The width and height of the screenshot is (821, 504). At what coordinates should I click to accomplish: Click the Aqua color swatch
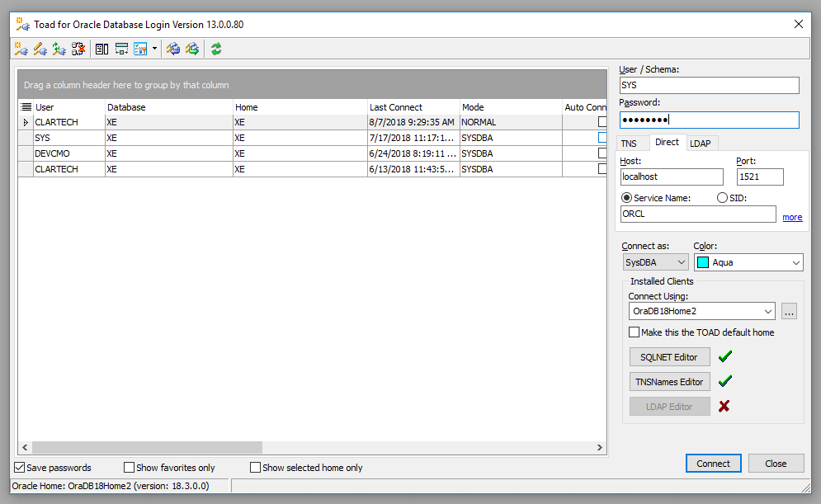click(x=703, y=262)
